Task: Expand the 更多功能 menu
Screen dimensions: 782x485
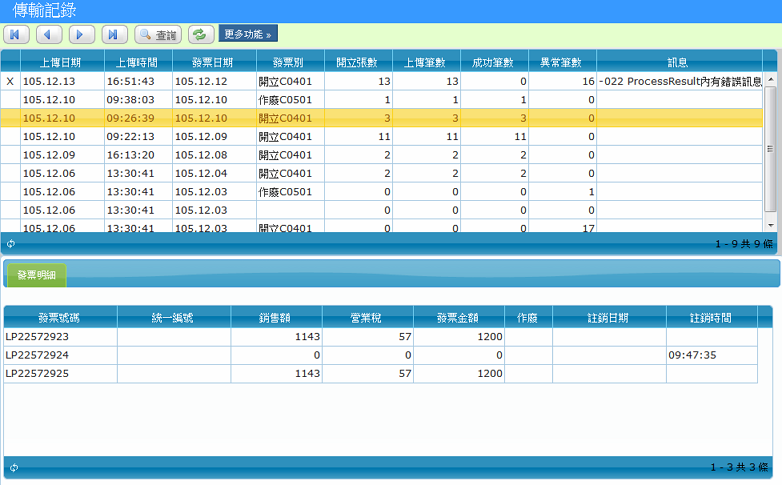Action: pos(247,35)
